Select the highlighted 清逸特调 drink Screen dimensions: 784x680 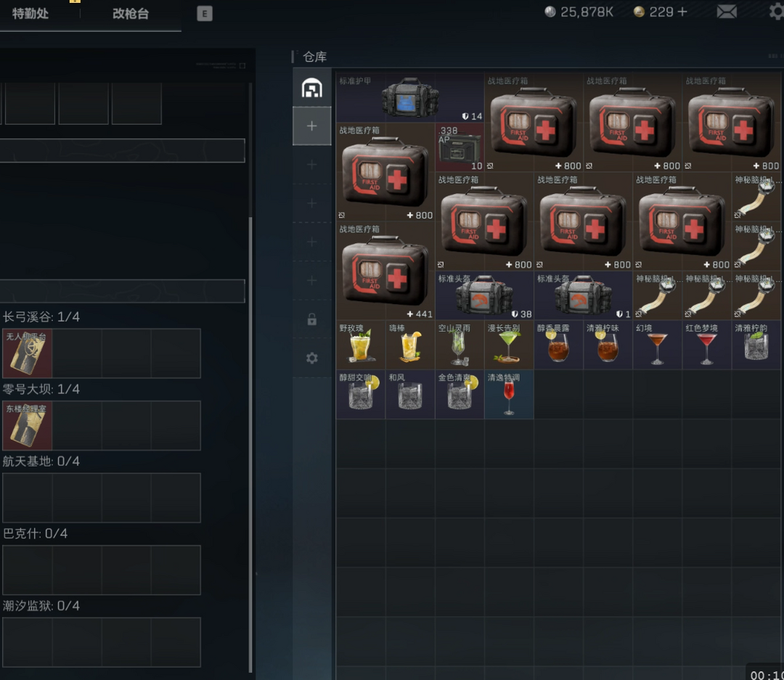[x=509, y=395]
